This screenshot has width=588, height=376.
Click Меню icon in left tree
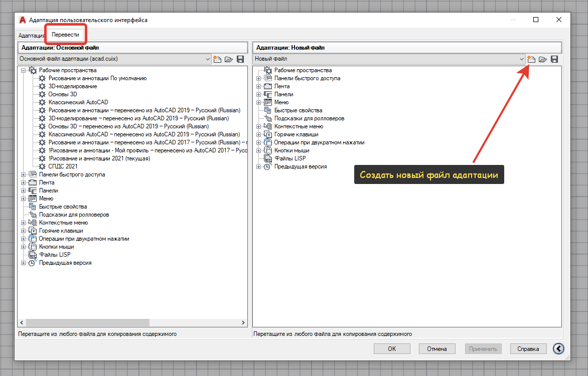pyautogui.click(x=33, y=199)
